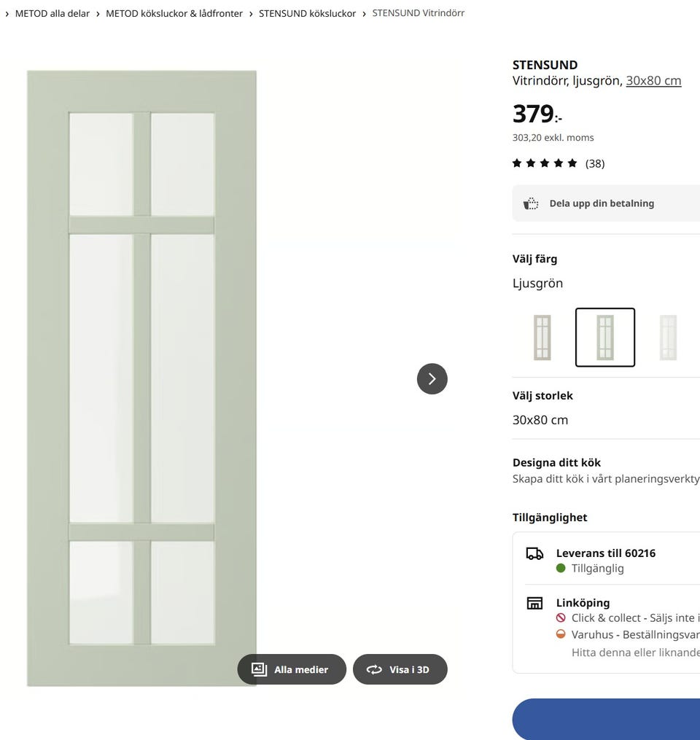Click the main product image
This screenshot has width=700, height=740.
[141, 378]
